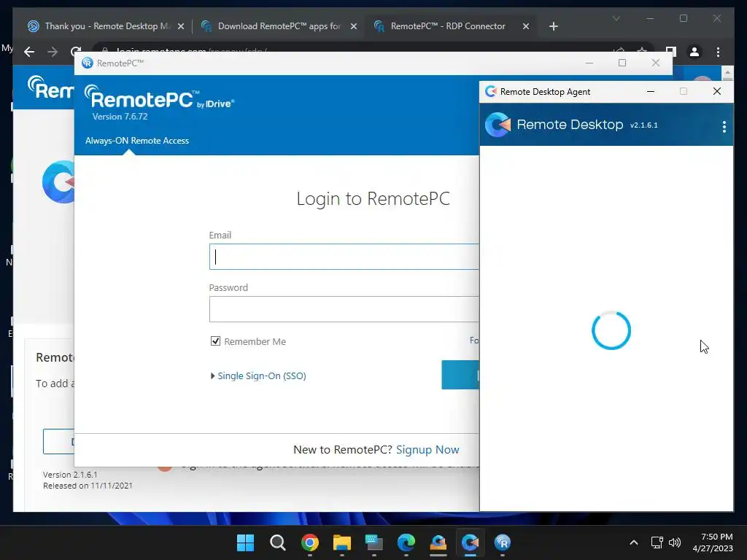Open a new browser tab
747x560 pixels.
click(553, 26)
